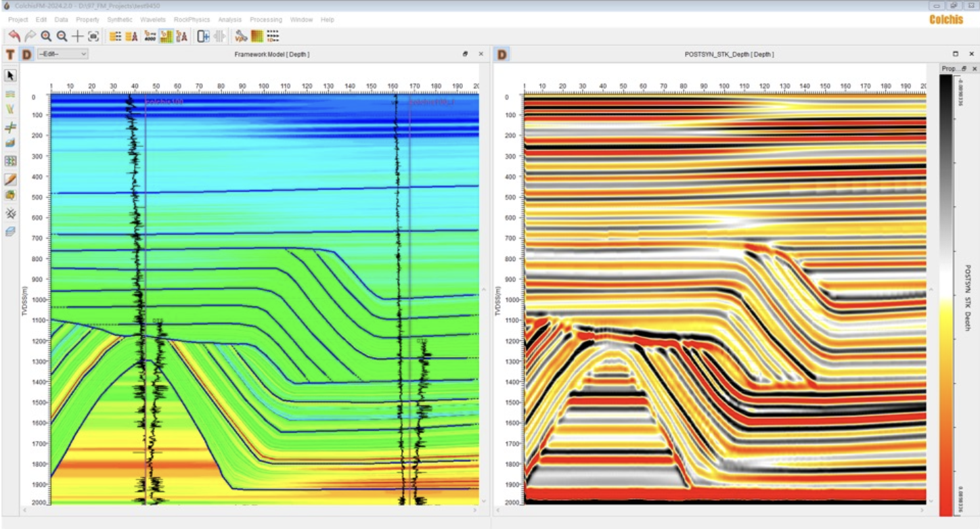Select the scatter points sidebar icon
Viewport: 980px width, 529px height.
click(x=11, y=213)
